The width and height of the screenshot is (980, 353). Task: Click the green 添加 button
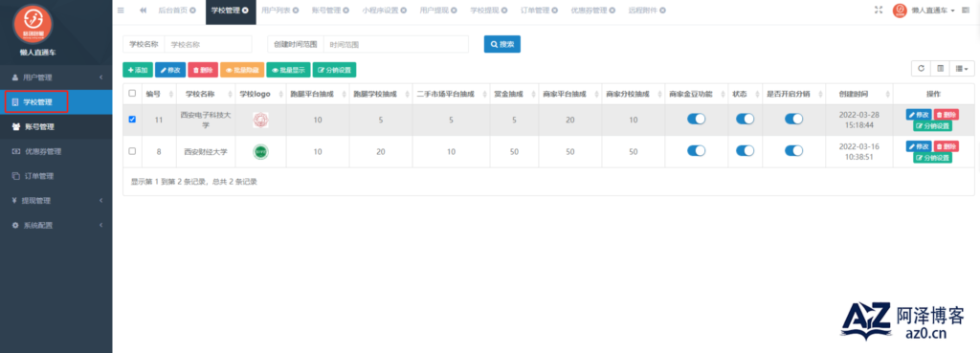coord(138,70)
